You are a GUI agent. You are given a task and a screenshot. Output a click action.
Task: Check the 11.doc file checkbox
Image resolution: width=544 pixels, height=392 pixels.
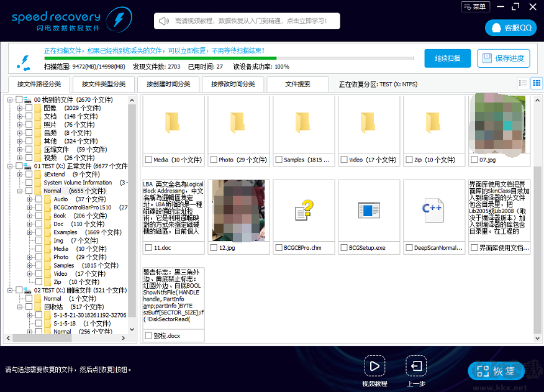[x=148, y=247]
